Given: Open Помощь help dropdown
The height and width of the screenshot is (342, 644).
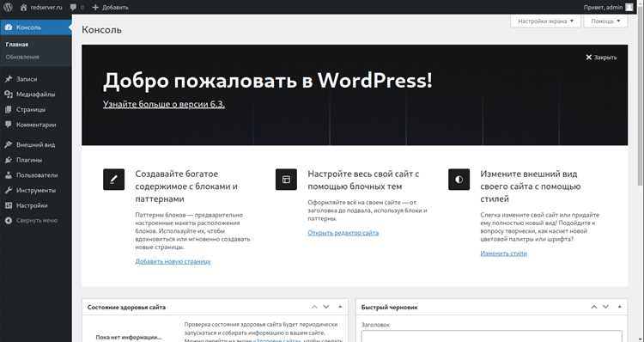Looking at the screenshot, I should (x=606, y=21).
